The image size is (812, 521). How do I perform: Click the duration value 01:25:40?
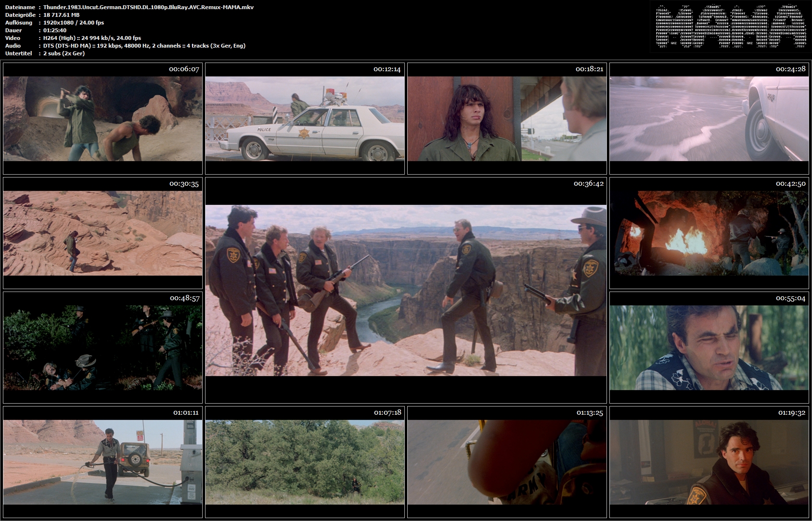[55, 30]
